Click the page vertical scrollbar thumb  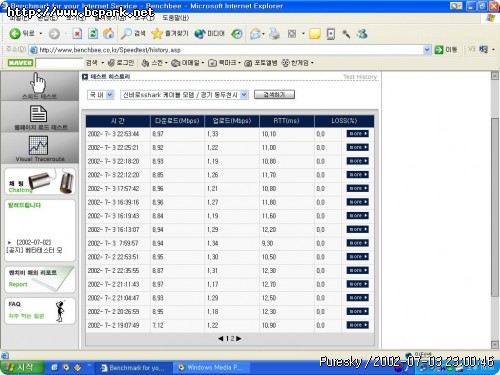(495, 207)
